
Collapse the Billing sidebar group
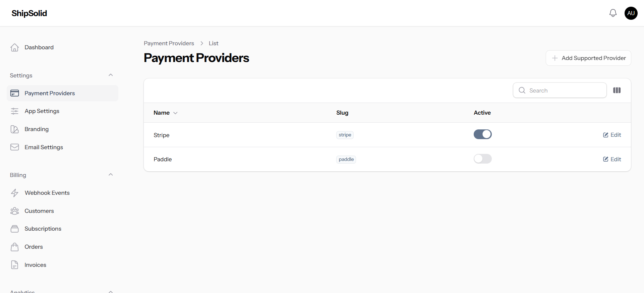tap(111, 175)
